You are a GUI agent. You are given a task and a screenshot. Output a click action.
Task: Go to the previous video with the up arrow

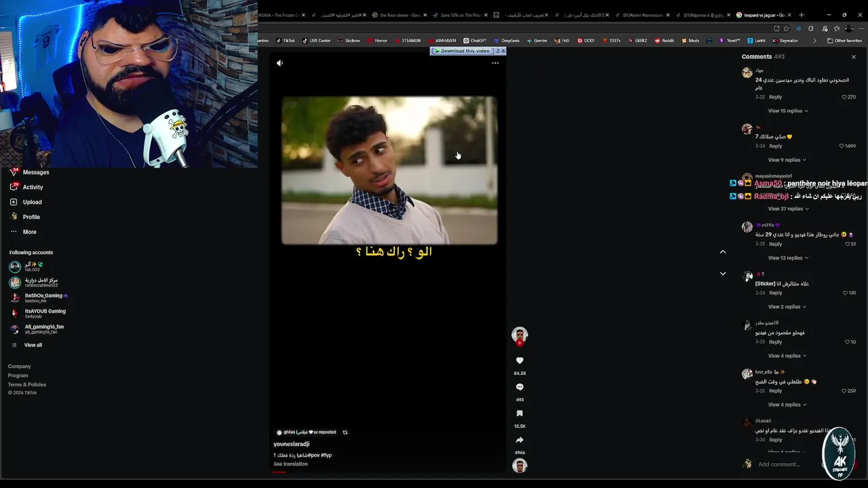[723, 252]
